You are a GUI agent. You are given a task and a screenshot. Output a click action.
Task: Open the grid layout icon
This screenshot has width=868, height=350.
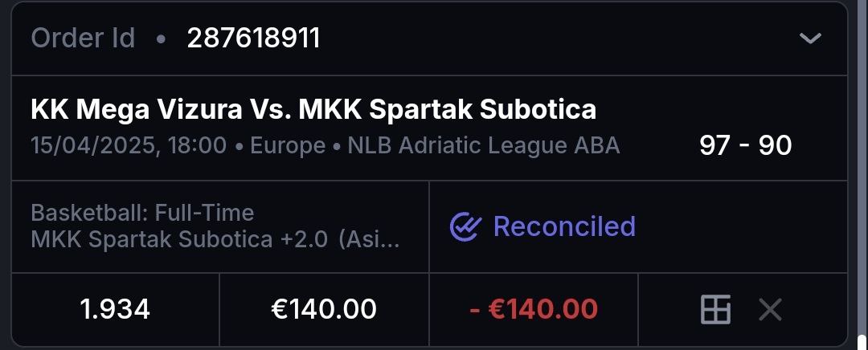tap(715, 309)
